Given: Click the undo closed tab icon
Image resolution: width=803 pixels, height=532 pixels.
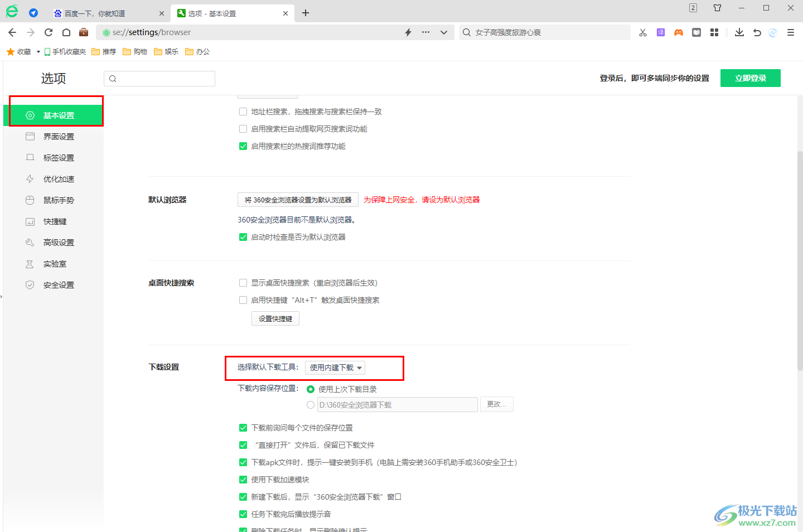Looking at the screenshot, I should pos(757,32).
